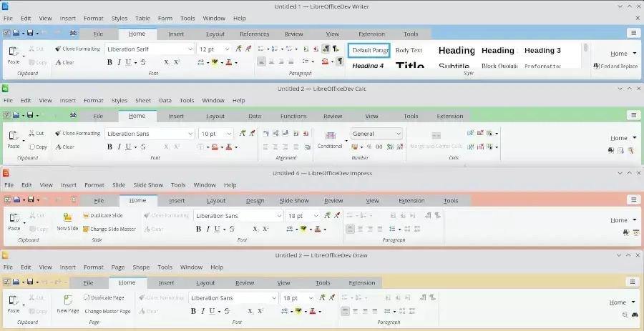Open Calc font name dropdown Liberation Sans
The width and height of the screenshot is (644, 331).
point(190,134)
